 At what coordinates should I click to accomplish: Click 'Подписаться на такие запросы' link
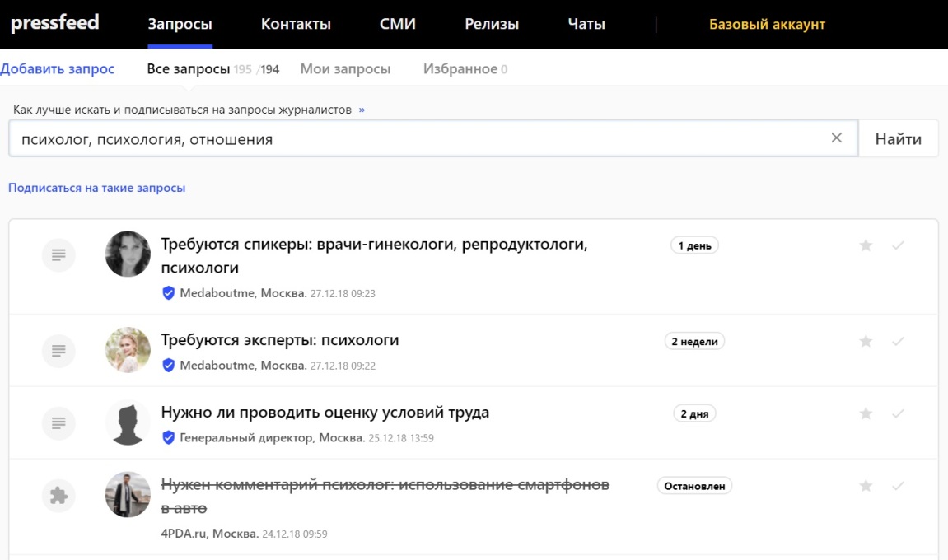(x=96, y=188)
